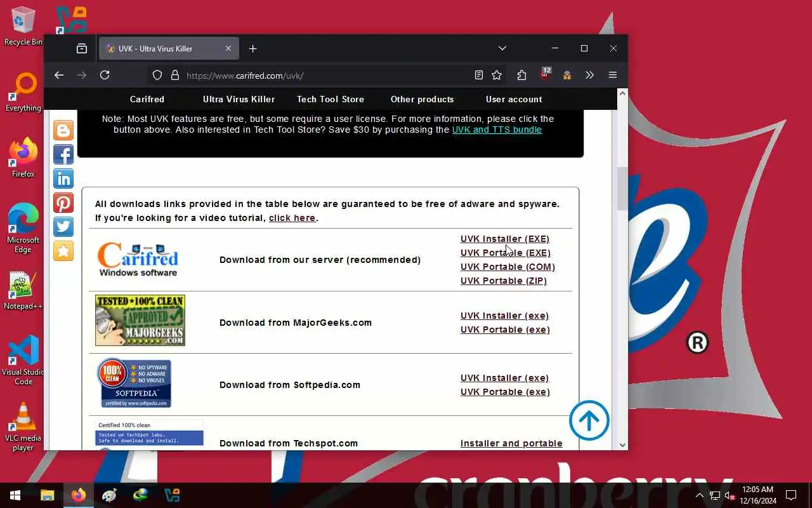The image size is (812, 508).
Task: Open the Other products menu item
Action: point(422,99)
